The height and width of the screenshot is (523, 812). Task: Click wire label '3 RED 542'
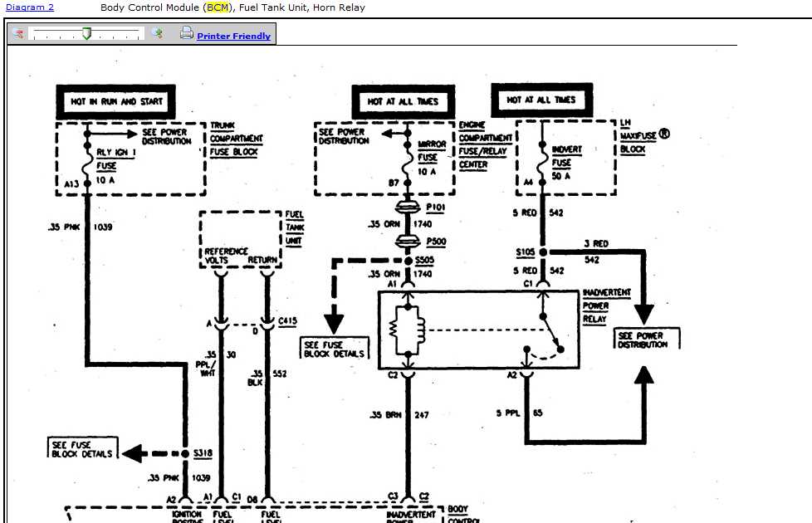click(595, 252)
